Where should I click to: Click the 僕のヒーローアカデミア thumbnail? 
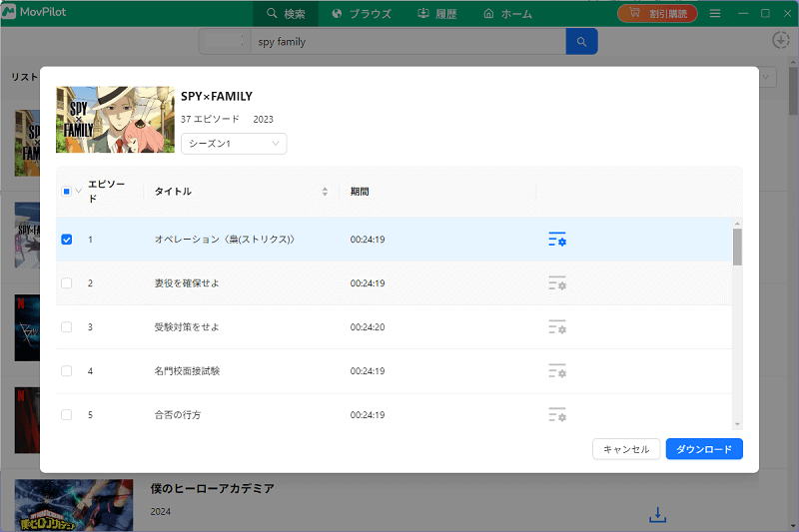tap(74, 505)
